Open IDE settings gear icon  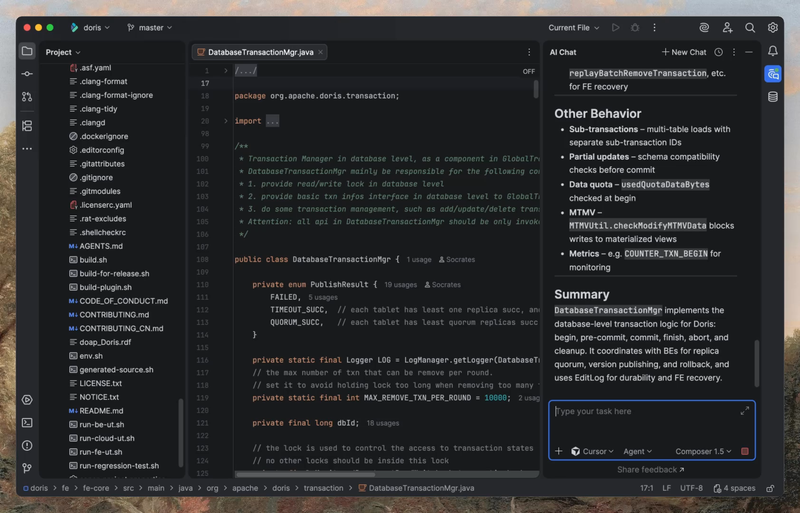click(x=772, y=28)
